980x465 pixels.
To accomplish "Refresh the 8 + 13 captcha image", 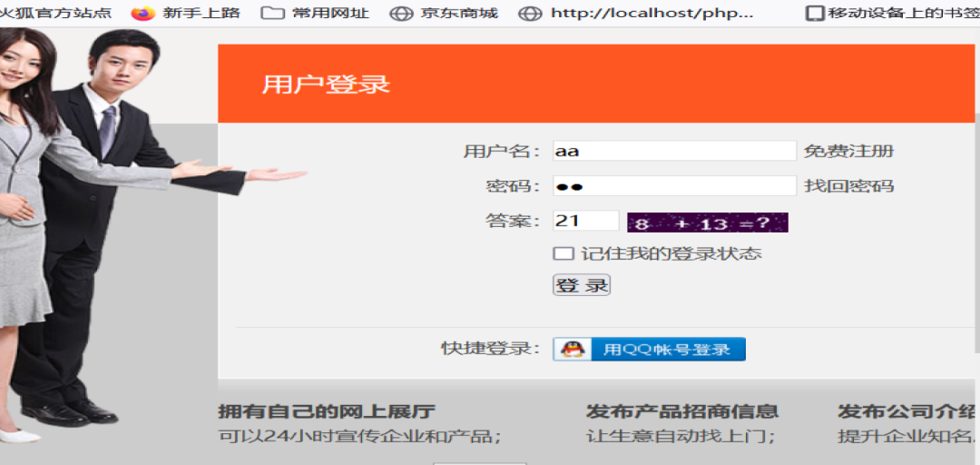I will pos(708,223).
